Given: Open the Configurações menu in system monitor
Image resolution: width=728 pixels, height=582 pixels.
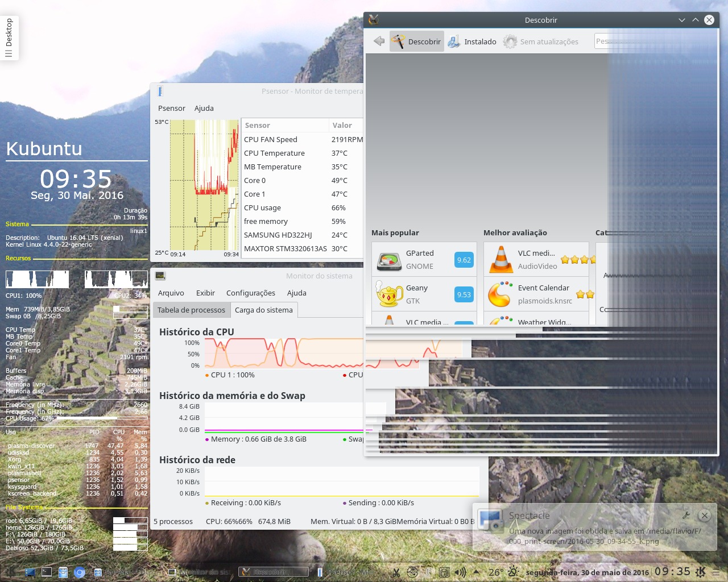Looking at the screenshot, I should [x=250, y=293].
